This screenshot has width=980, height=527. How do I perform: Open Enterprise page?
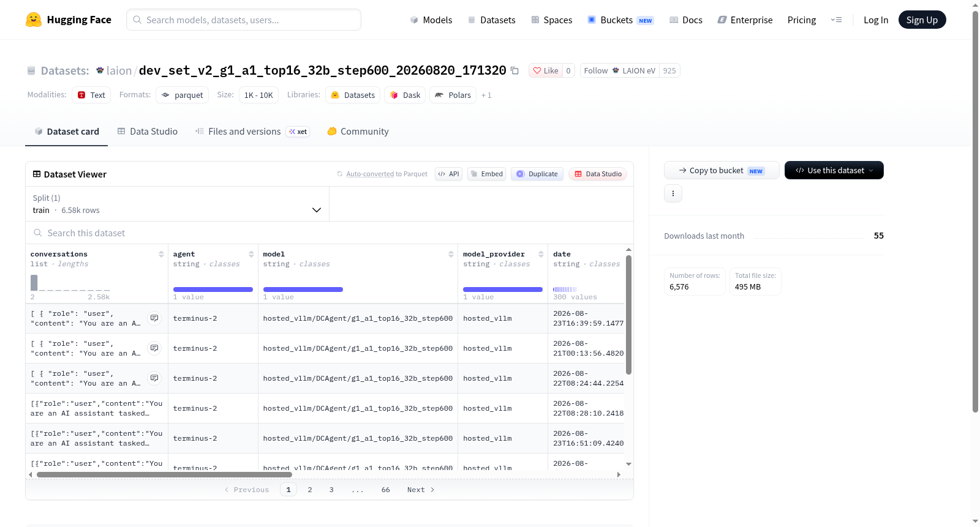point(745,20)
